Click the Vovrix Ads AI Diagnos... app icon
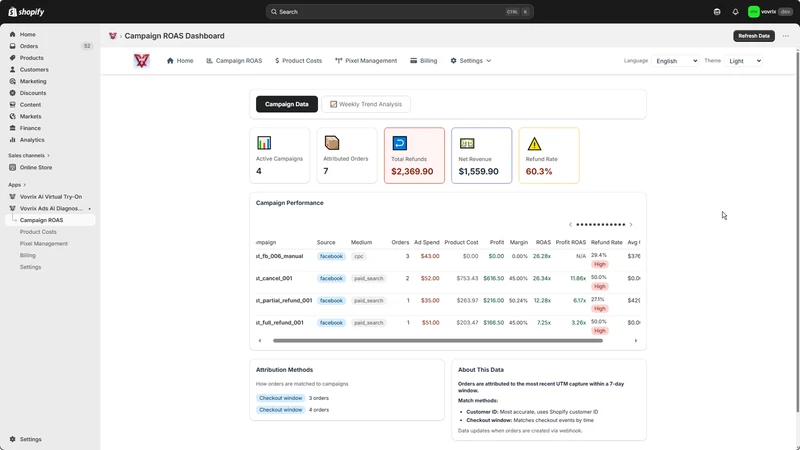 coord(13,208)
